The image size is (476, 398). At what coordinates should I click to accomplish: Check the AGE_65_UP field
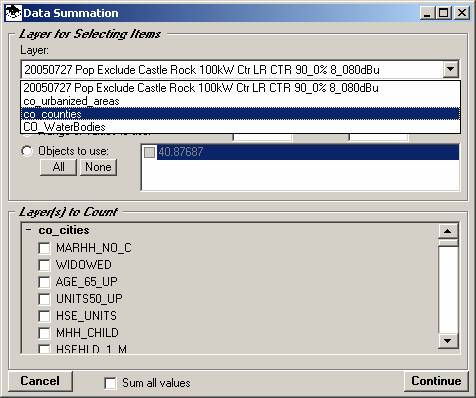click(44, 282)
